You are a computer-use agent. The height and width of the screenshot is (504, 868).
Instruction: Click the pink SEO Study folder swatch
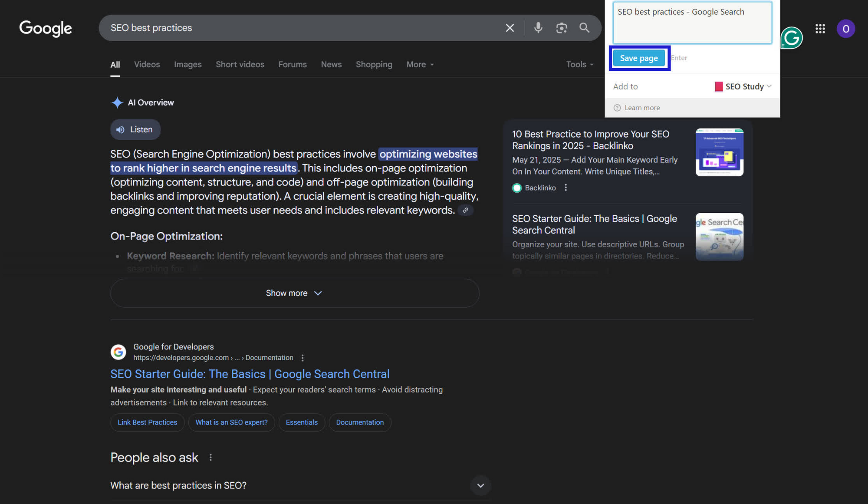[x=719, y=86]
